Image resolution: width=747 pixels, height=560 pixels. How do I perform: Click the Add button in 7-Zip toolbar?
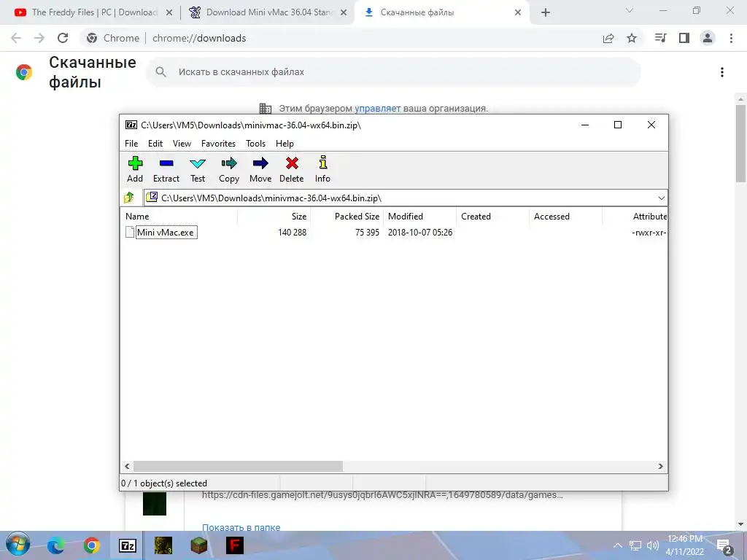(135, 169)
